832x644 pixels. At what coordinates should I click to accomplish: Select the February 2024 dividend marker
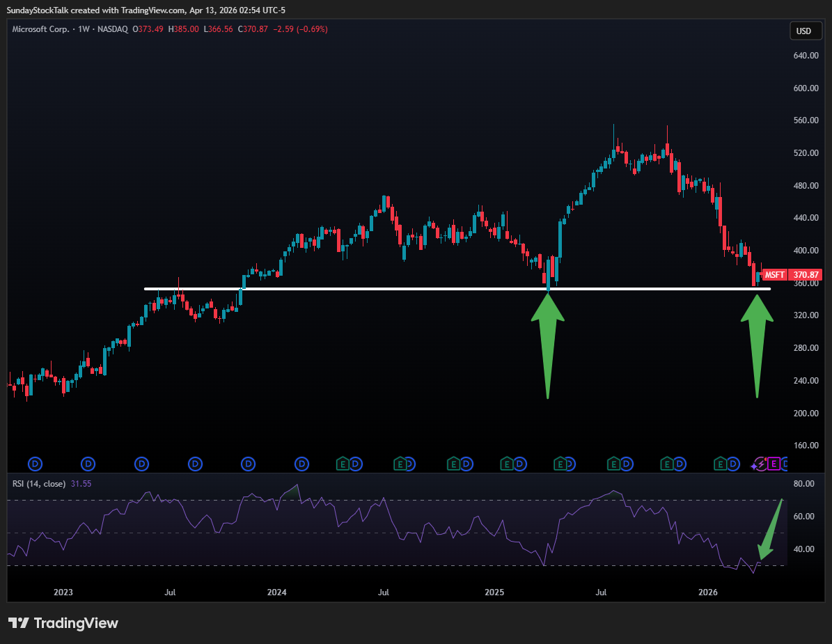[x=302, y=464]
